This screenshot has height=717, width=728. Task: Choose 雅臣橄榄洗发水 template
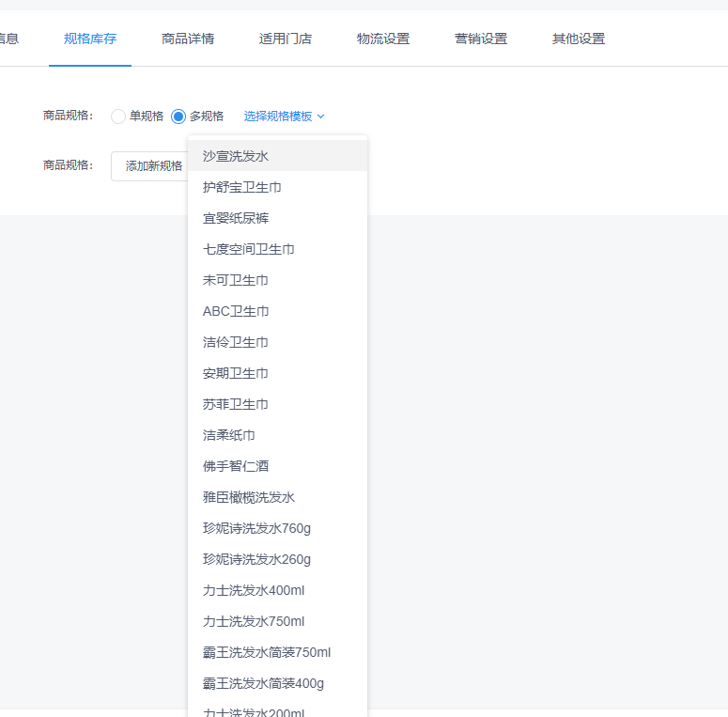[x=278, y=497]
